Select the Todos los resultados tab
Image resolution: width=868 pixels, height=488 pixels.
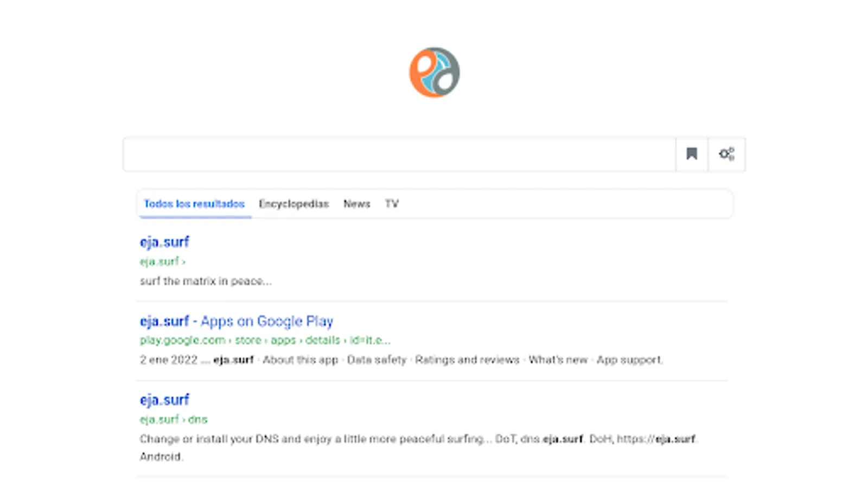(194, 204)
